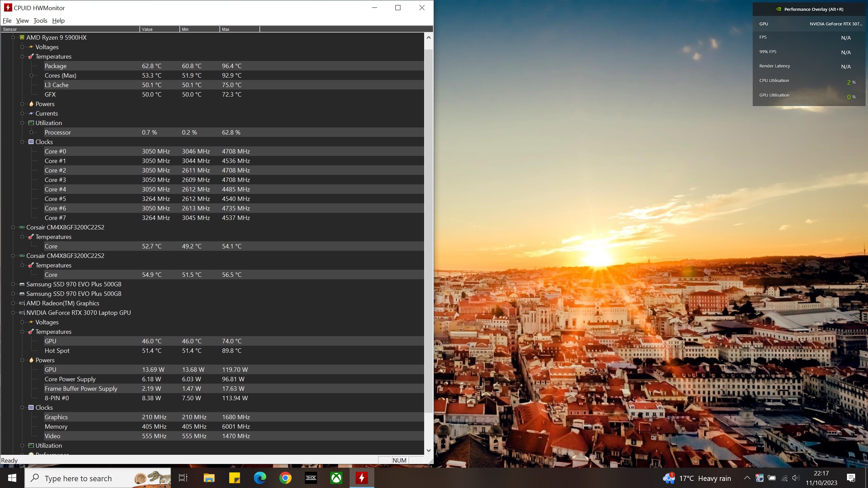Viewport: 868px width, 488px height.
Task: Click the CPU Clocks chip icon
Action: 31,142
